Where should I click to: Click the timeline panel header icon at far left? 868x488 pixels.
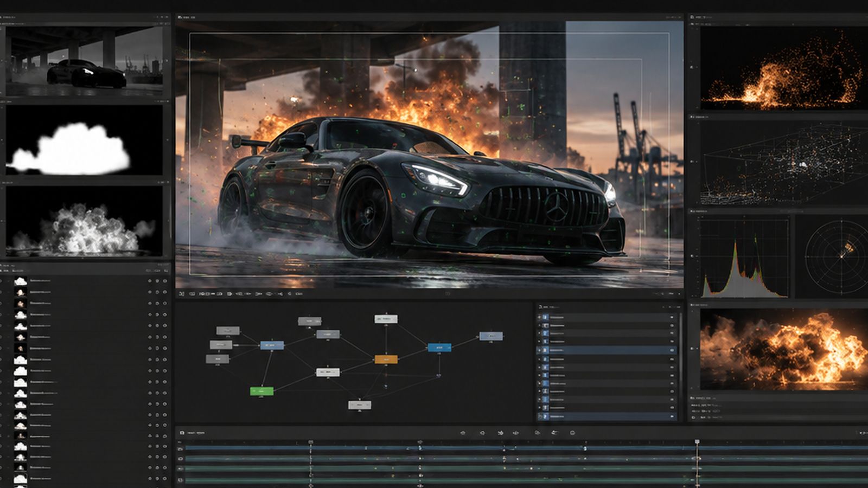click(x=182, y=433)
